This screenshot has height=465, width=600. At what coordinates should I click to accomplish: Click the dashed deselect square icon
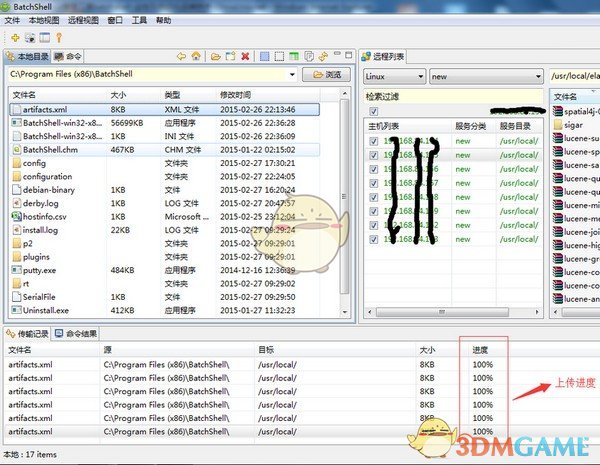pyautogui.click(x=279, y=57)
